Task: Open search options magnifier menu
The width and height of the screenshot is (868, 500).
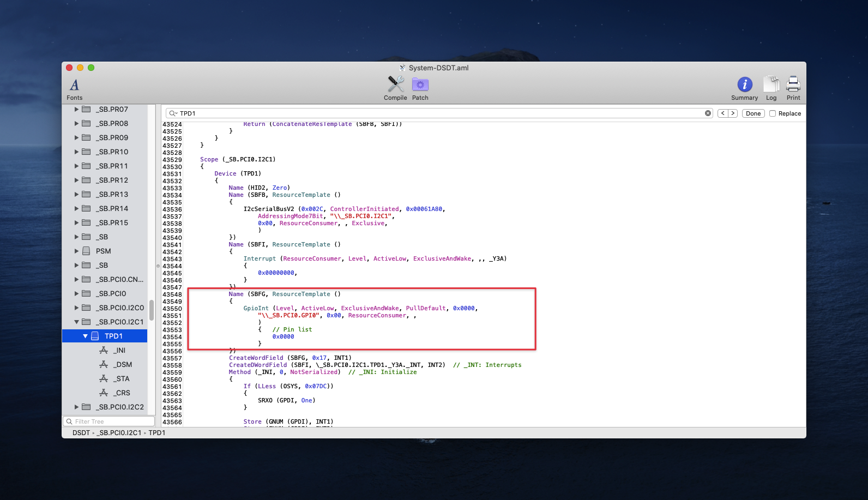Action: click(x=173, y=113)
